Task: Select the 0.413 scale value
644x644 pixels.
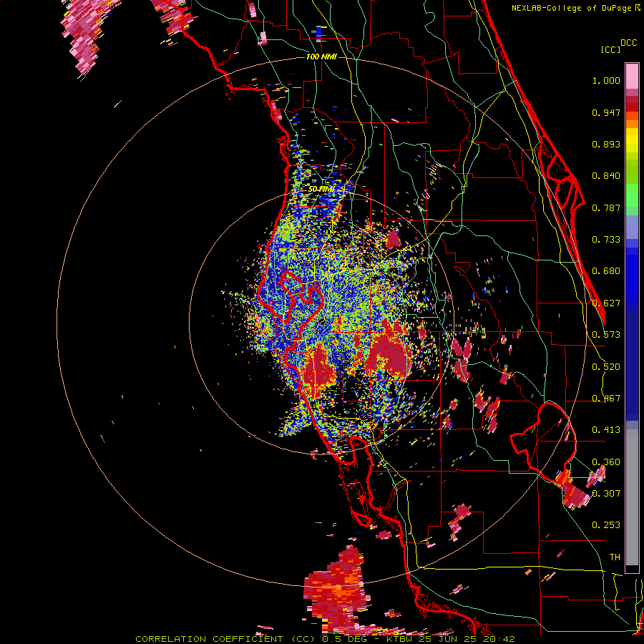Action: click(x=606, y=430)
